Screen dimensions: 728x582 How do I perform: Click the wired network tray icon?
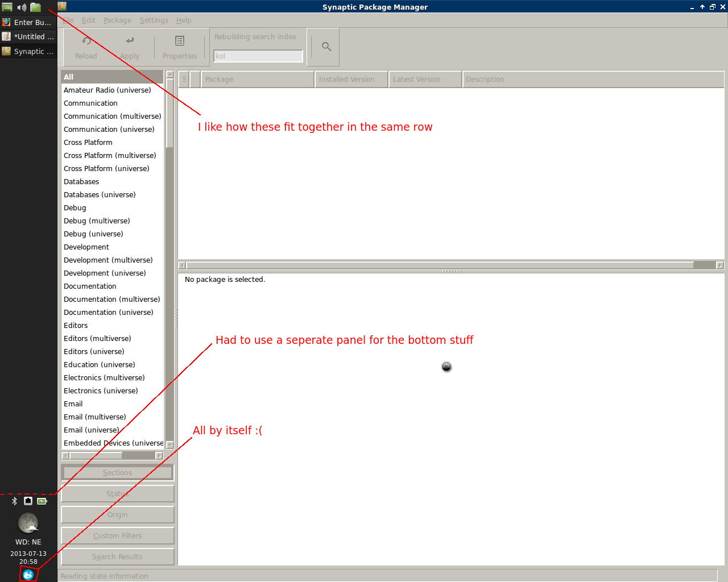coord(28,501)
